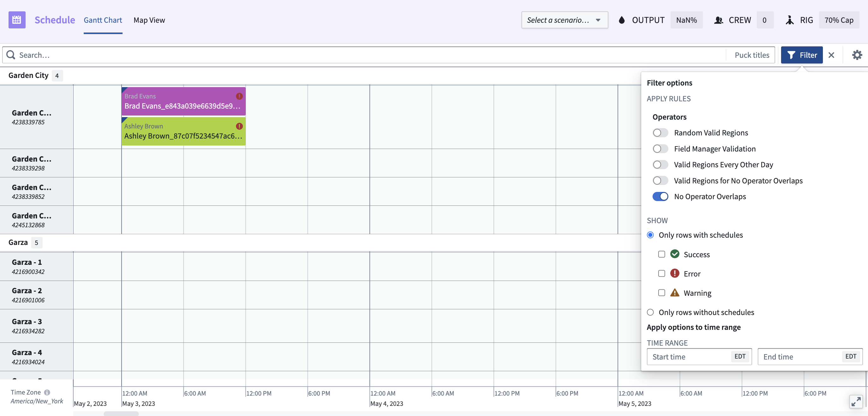Click error icon on Brad Evans puck
The width and height of the screenshot is (868, 416).
coord(239,96)
